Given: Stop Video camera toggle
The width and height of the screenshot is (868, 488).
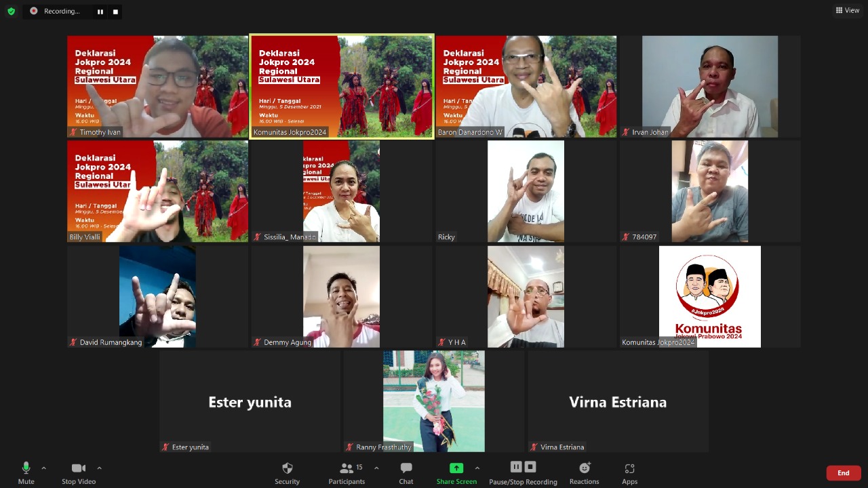Looking at the screenshot, I should pos(79,468).
